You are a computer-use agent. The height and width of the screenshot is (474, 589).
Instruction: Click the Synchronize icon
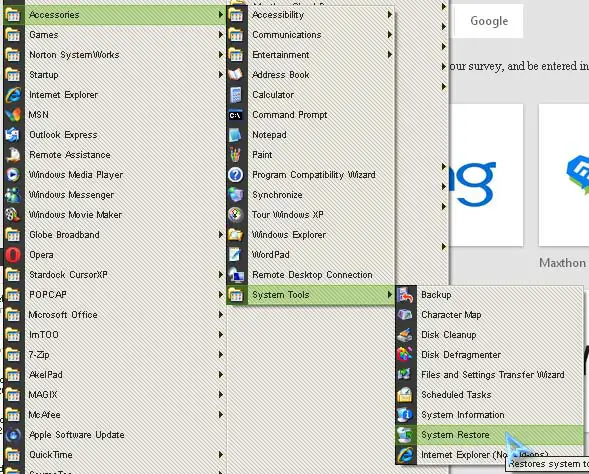click(x=236, y=195)
